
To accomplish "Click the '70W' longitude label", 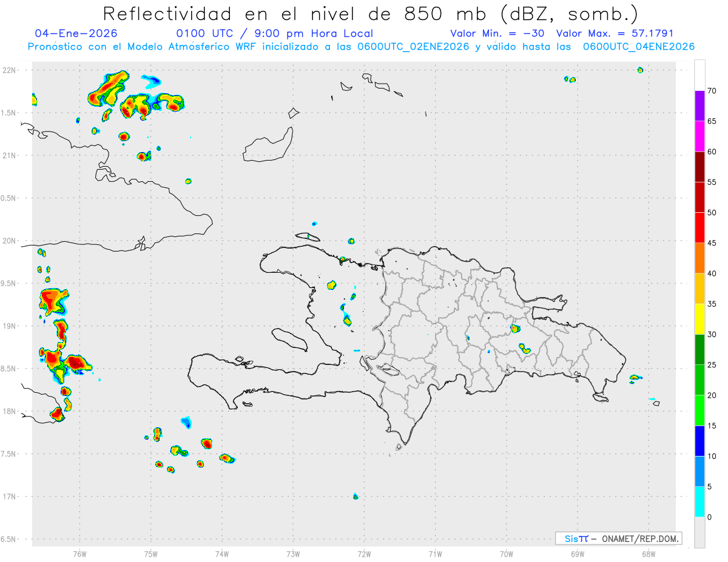I will click(x=507, y=554).
